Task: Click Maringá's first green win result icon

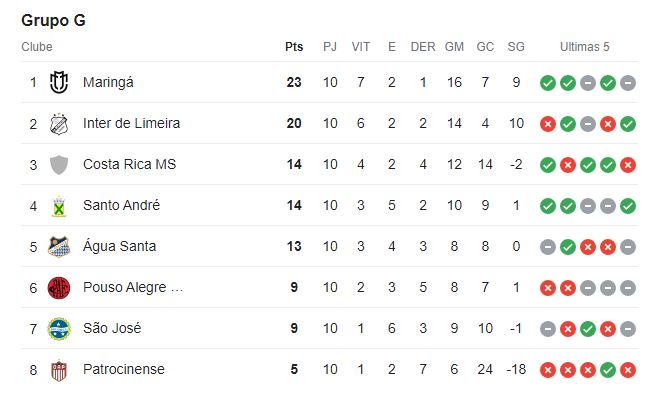Action: point(548,82)
